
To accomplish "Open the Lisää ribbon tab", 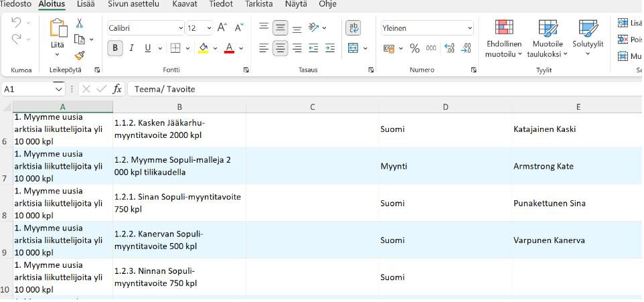I will 86,4.
